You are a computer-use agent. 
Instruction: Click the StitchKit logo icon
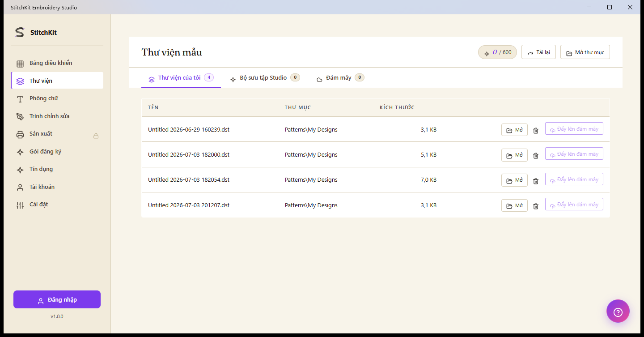[x=20, y=32]
